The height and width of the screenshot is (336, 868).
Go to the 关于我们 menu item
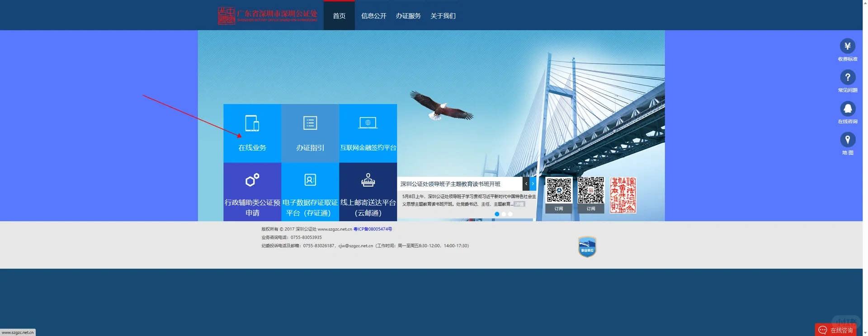click(443, 16)
